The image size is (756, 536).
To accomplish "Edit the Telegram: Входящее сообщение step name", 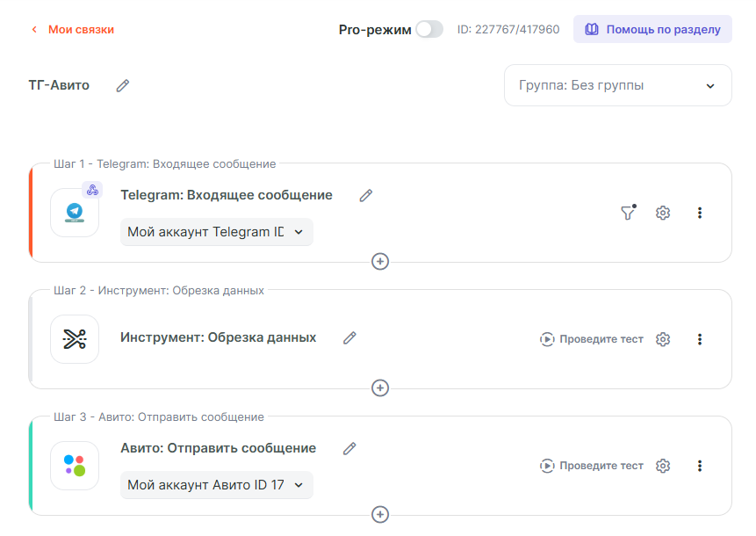I will click(x=366, y=196).
